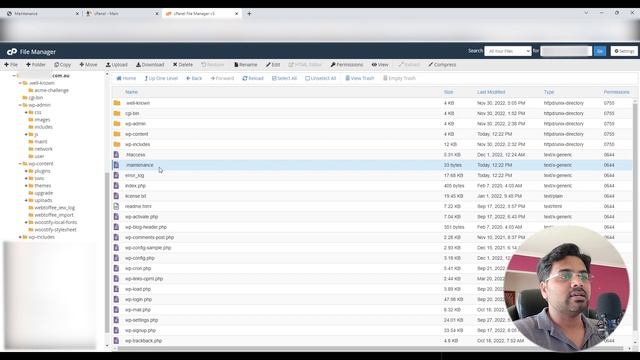Expand the css folder in tree
The height and width of the screenshot is (360, 640).
click(x=26, y=112)
